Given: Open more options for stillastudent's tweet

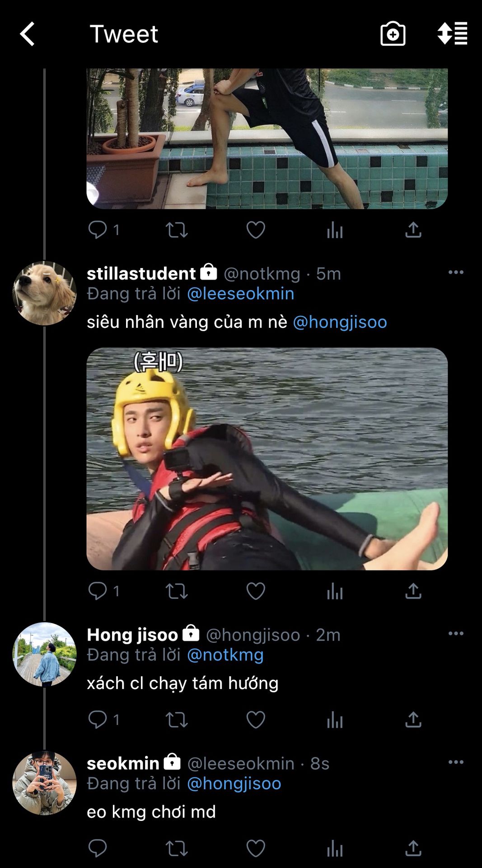Looking at the screenshot, I should (456, 272).
